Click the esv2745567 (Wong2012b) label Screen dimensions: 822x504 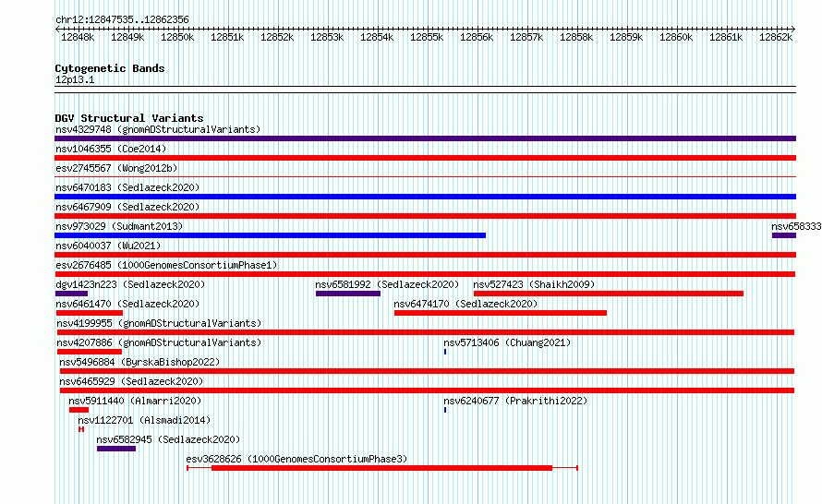(x=116, y=168)
